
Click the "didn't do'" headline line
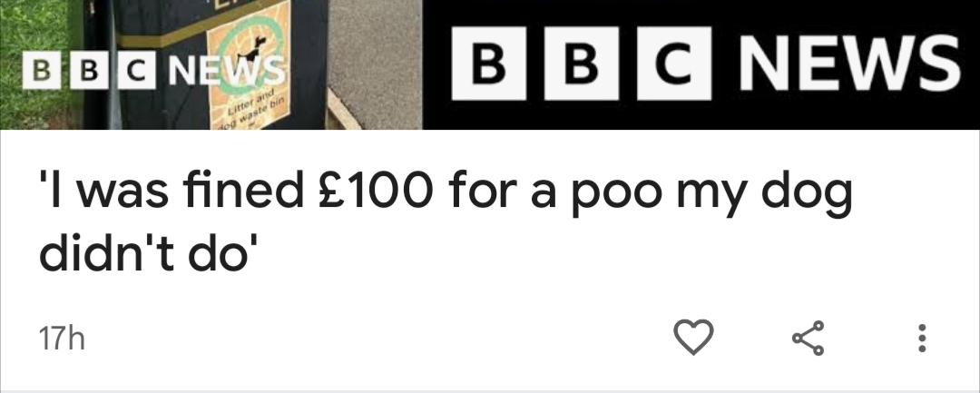[149, 251]
